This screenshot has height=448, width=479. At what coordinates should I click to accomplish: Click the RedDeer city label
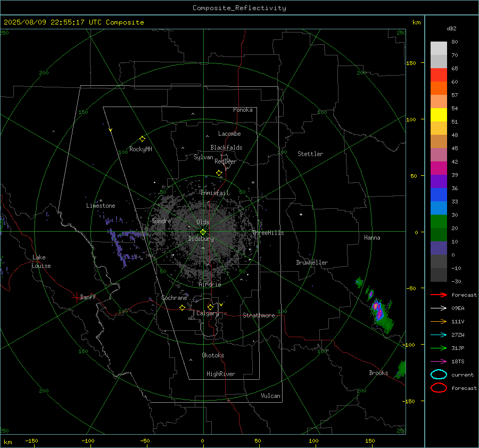click(x=226, y=161)
